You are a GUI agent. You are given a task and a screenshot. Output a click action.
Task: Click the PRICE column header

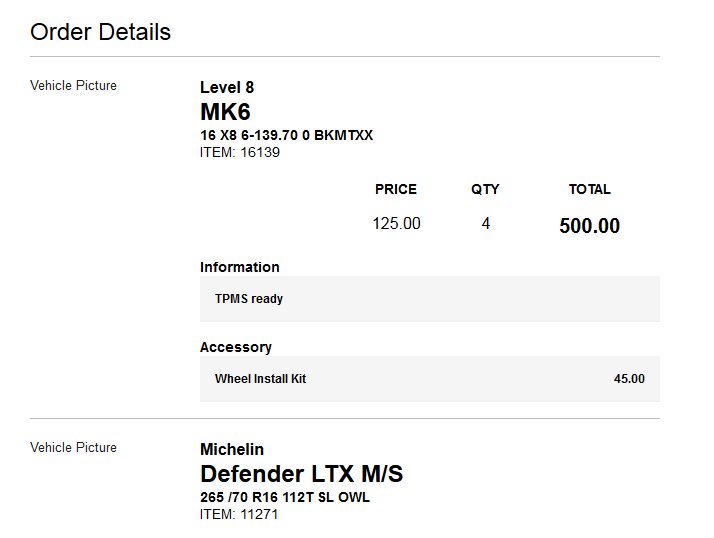click(396, 189)
